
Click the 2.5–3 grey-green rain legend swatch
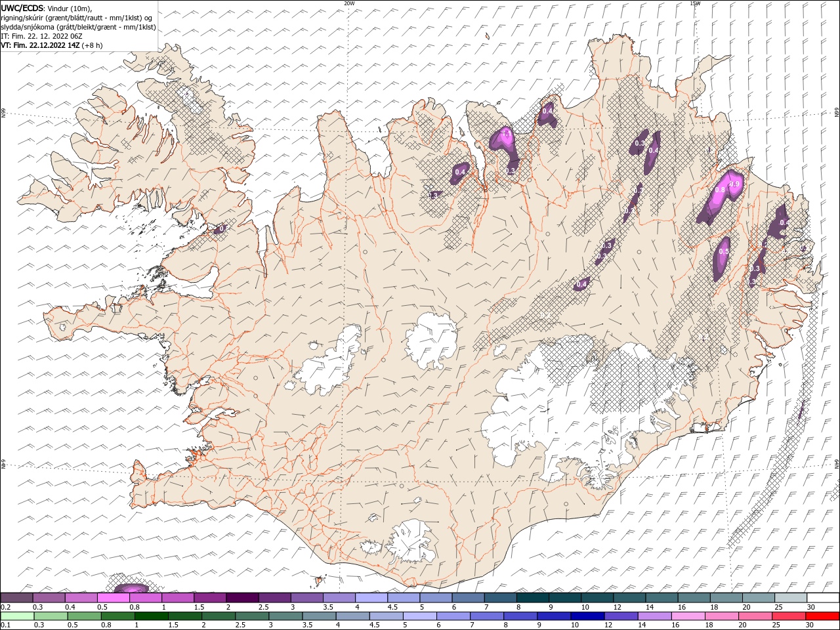tap(252, 616)
